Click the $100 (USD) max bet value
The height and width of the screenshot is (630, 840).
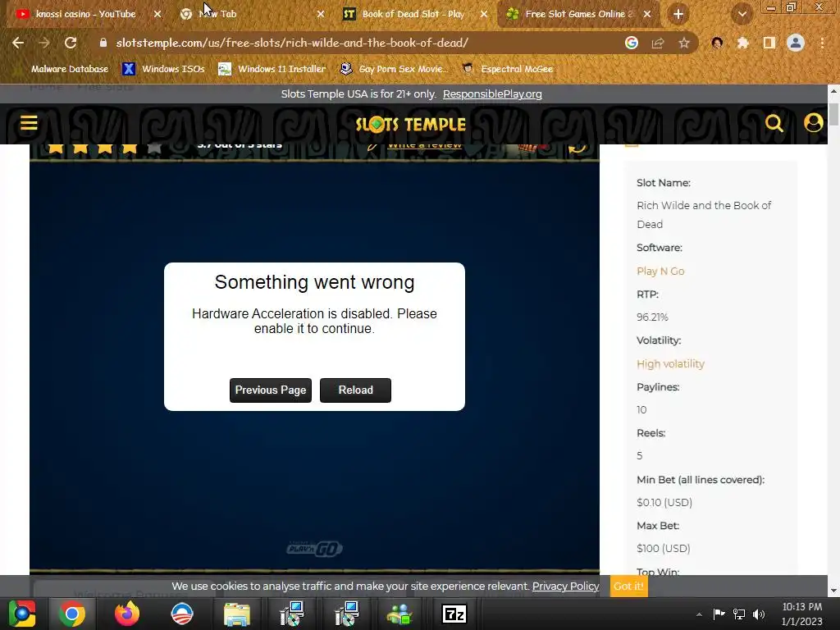663,549
